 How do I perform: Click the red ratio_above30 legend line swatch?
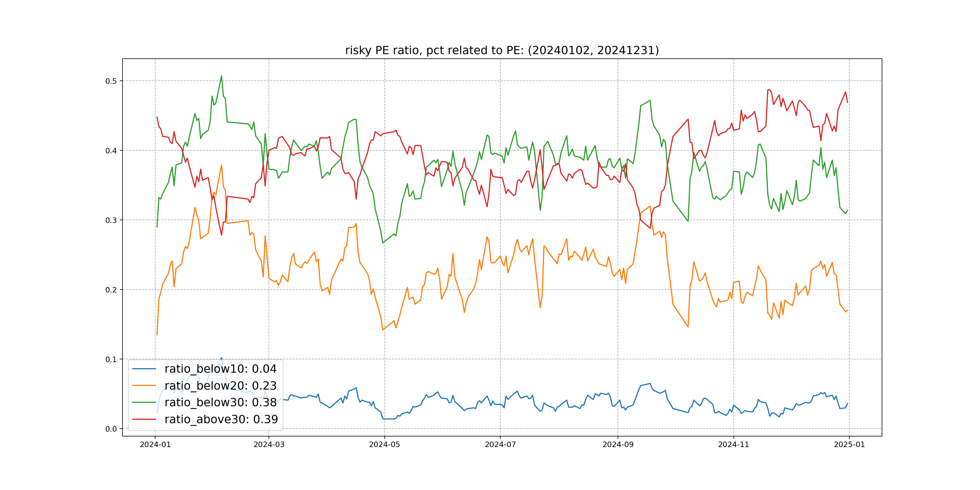pos(144,419)
